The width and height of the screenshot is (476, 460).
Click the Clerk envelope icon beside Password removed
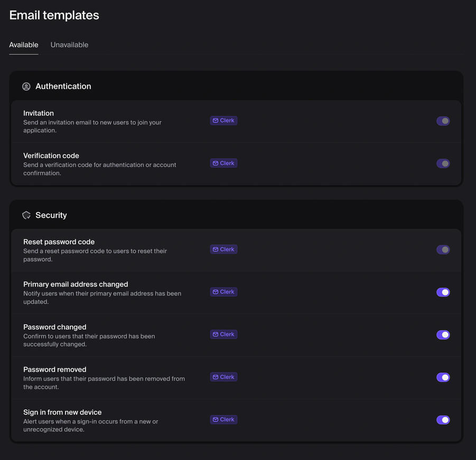click(214, 377)
